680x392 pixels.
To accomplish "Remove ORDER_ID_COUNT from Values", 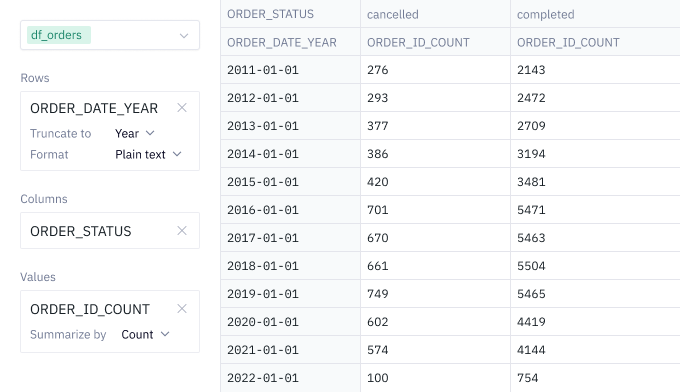I will tap(182, 309).
